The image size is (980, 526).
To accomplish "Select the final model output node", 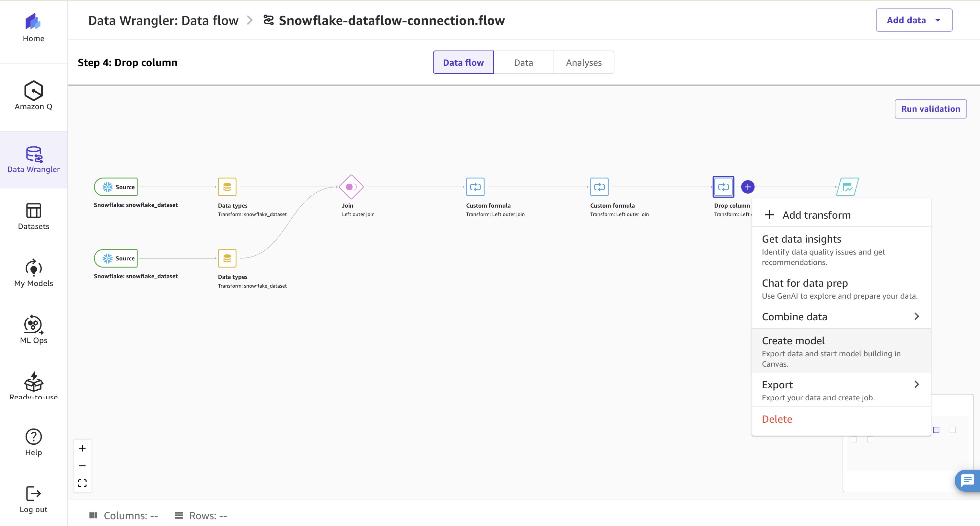I will (x=847, y=187).
